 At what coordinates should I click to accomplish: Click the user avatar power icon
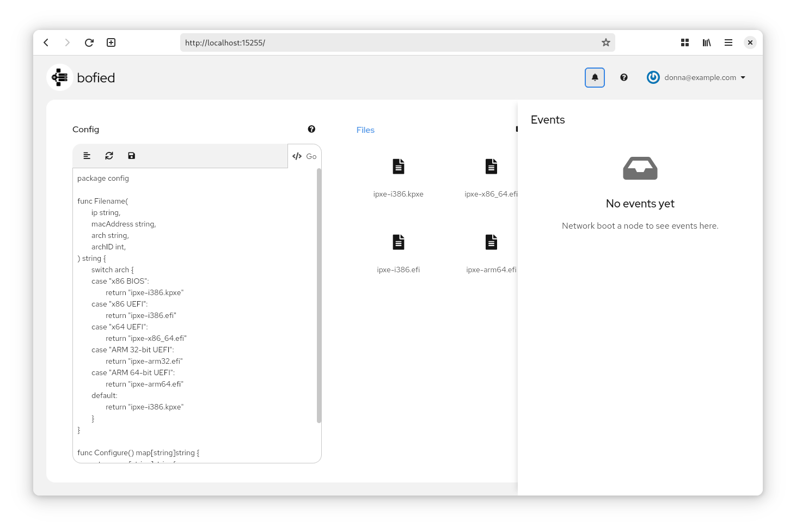point(653,77)
